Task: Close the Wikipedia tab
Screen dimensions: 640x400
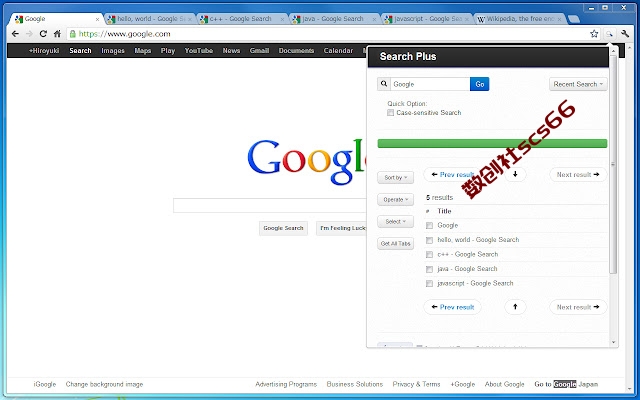Action: 559,19
